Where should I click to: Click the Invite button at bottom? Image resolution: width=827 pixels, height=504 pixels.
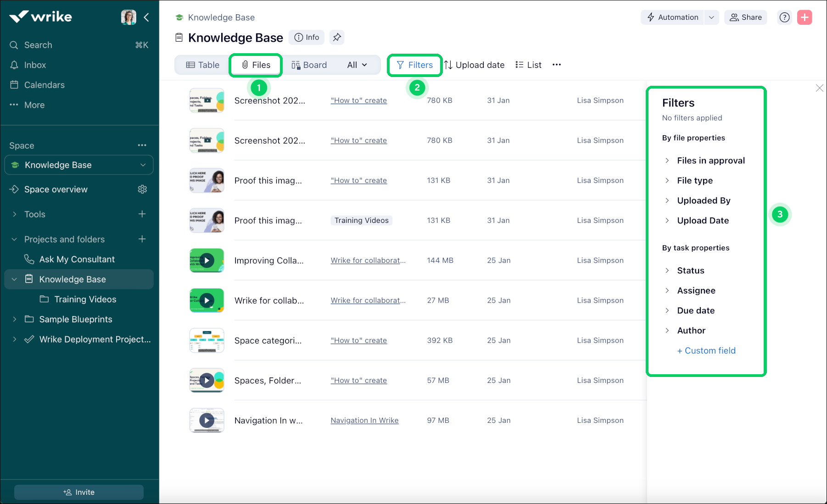click(x=78, y=492)
